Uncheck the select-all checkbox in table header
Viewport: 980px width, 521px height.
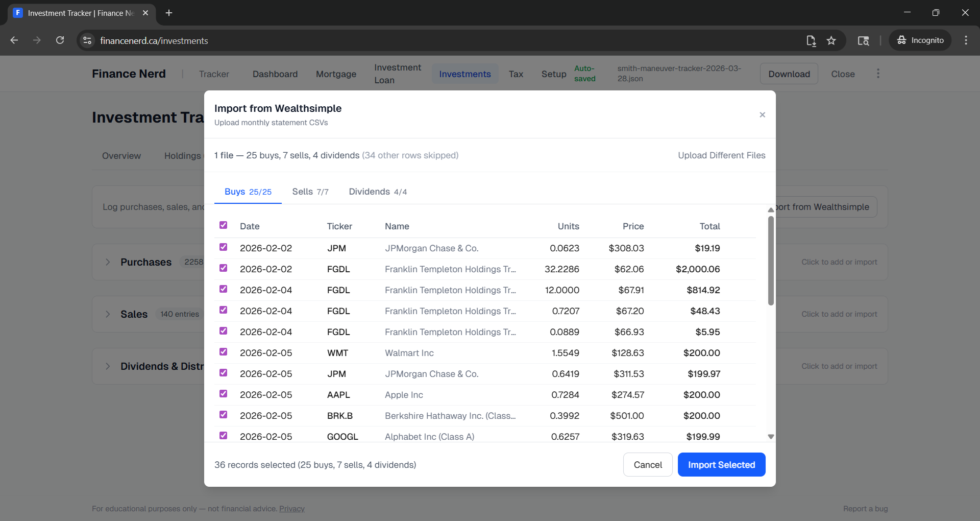[223, 225]
